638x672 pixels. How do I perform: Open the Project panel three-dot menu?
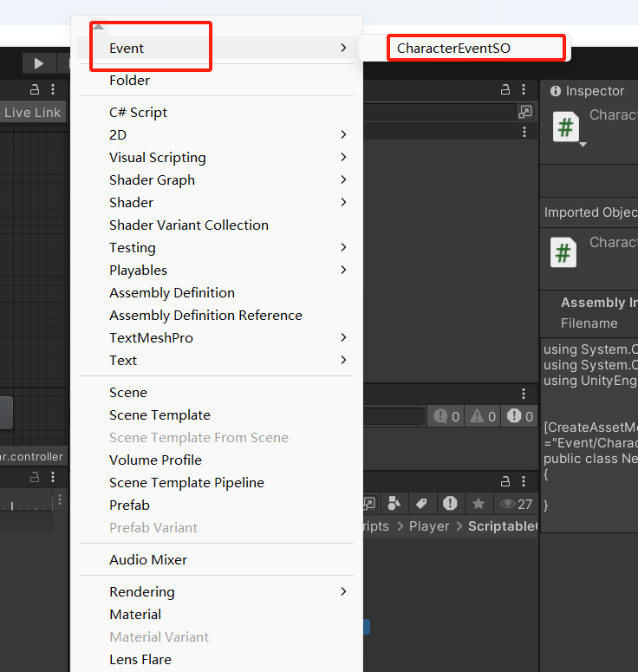(x=524, y=481)
